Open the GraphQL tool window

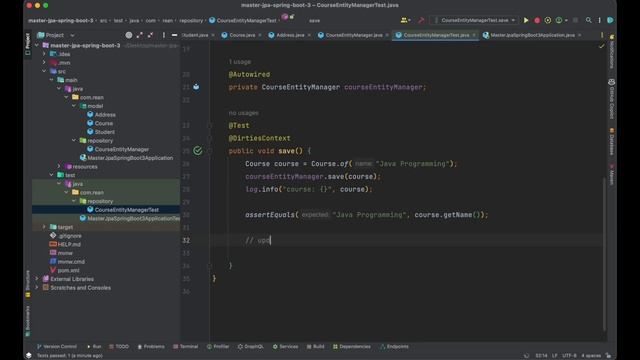pos(251,347)
